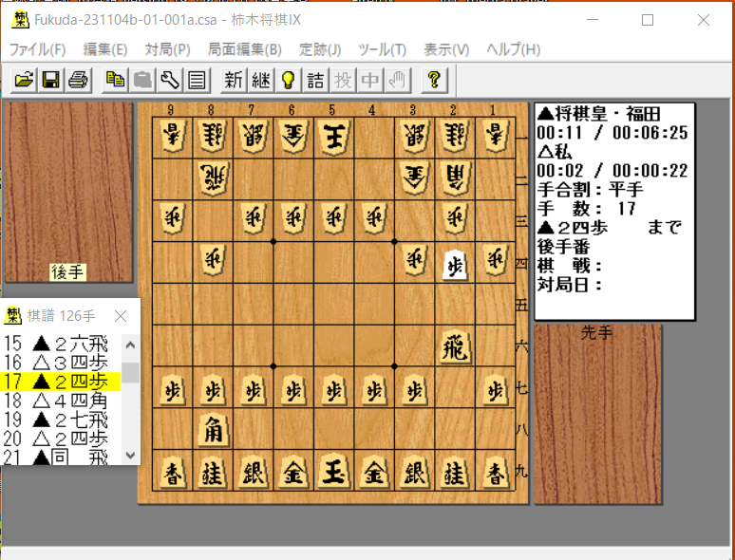Open the ツール(T) menu

pyautogui.click(x=382, y=49)
